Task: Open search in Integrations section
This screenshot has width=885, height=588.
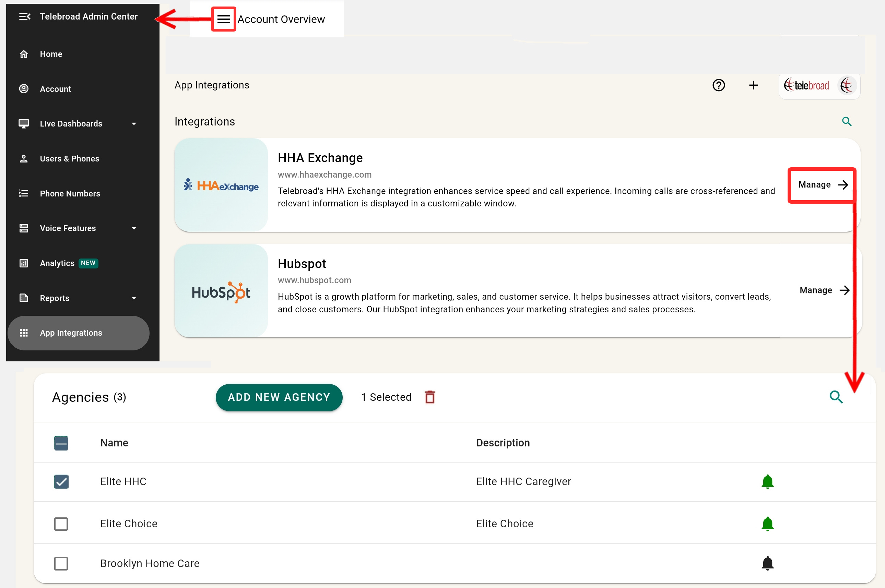Action: (846, 121)
